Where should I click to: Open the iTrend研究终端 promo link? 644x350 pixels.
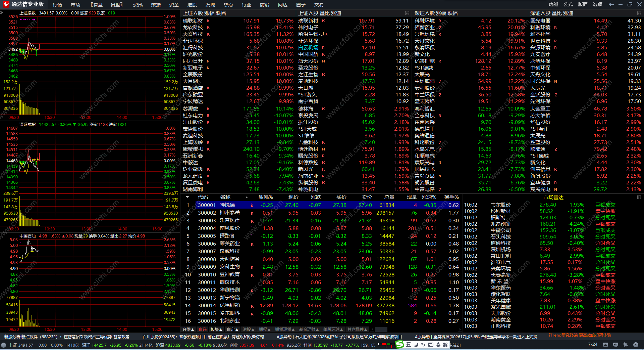580,335
